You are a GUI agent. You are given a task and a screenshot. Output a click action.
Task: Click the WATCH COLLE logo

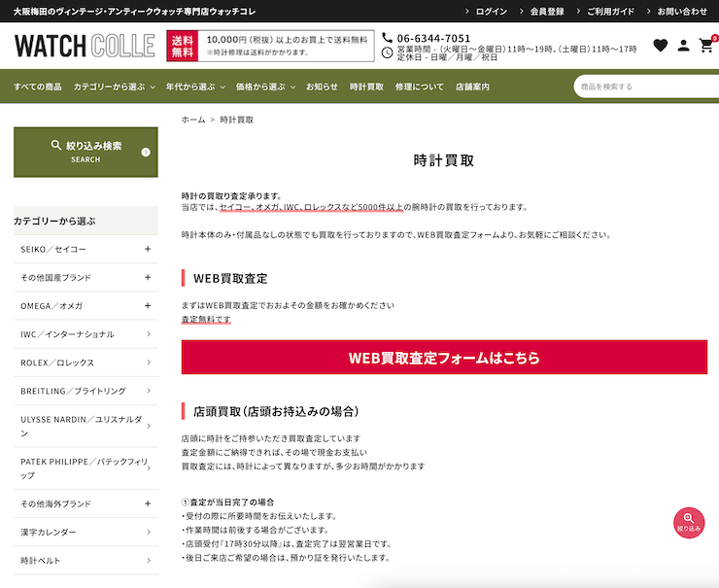(85, 46)
